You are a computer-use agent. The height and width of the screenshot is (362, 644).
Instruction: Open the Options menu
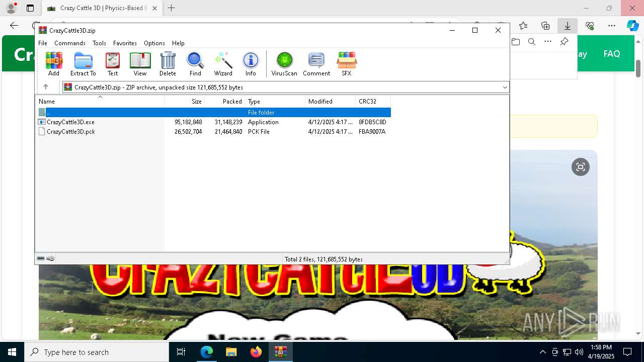click(154, 43)
